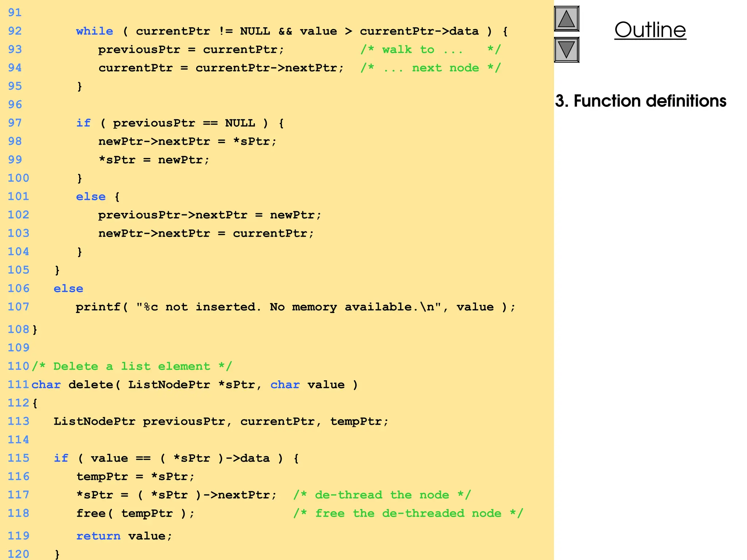Click comment '/* Delete a list element */'

pos(132,366)
